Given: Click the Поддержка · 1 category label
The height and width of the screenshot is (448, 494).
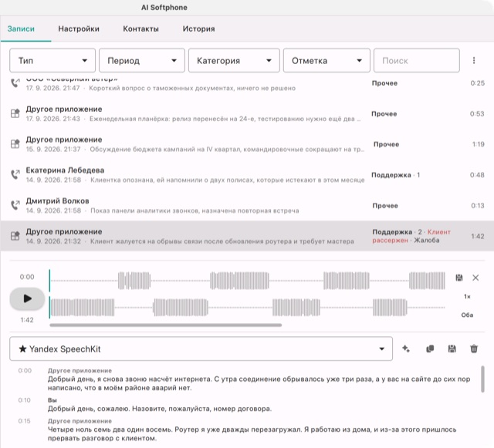Looking at the screenshot, I should [396, 175].
